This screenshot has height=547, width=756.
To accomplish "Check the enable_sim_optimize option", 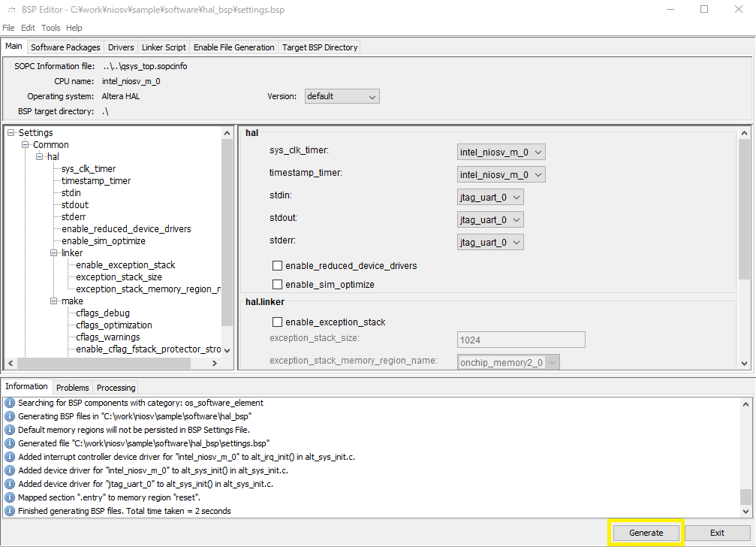I will tap(277, 284).
